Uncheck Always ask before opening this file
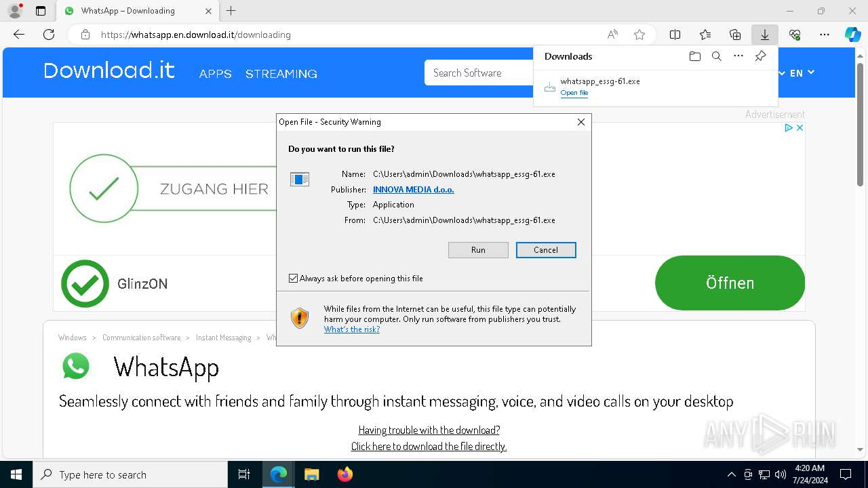Screen dimensions: 868x488 click(x=293, y=279)
